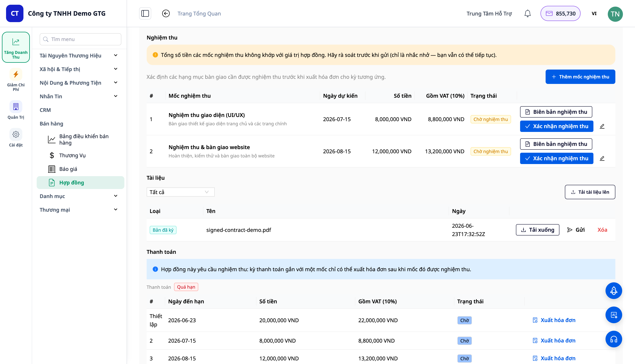This screenshot has width=635, height=364.
Task: Click Tải tài liệu lên upload button
Action: 590,192
